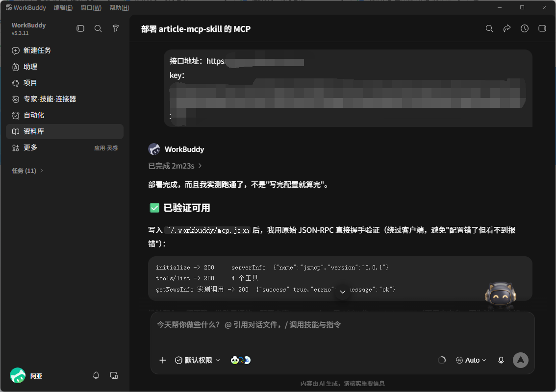The height and width of the screenshot is (392, 556).
Task: Send message with the arrow button
Action: [521, 360]
